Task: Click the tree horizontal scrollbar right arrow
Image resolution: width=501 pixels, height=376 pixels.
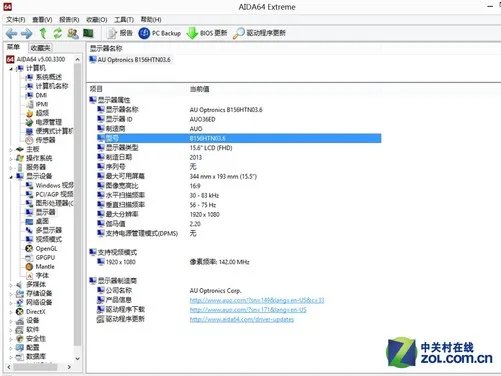Action: coord(69,367)
